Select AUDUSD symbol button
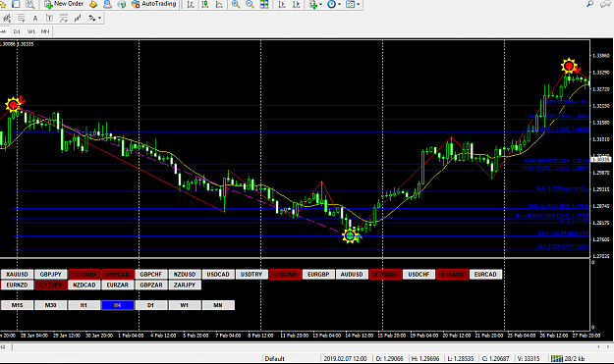 pyautogui.click(x=352, y=274)
